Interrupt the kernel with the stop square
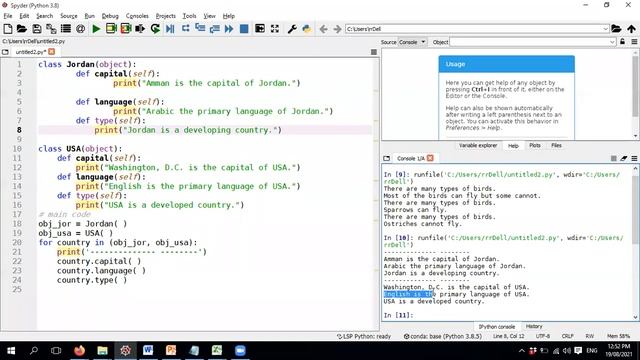Image resolution: width=640 pixels, height=360 pixels. coord(613,158)
